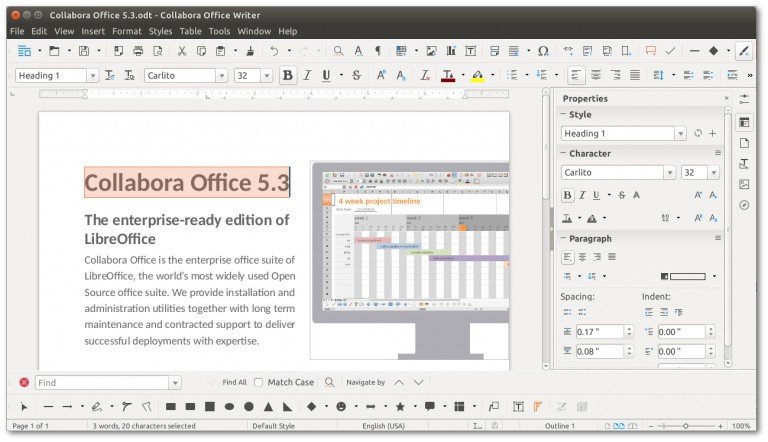Open the Table menu
The height and width of the screenshot is (442, 768).
click(x=190, y=31)
